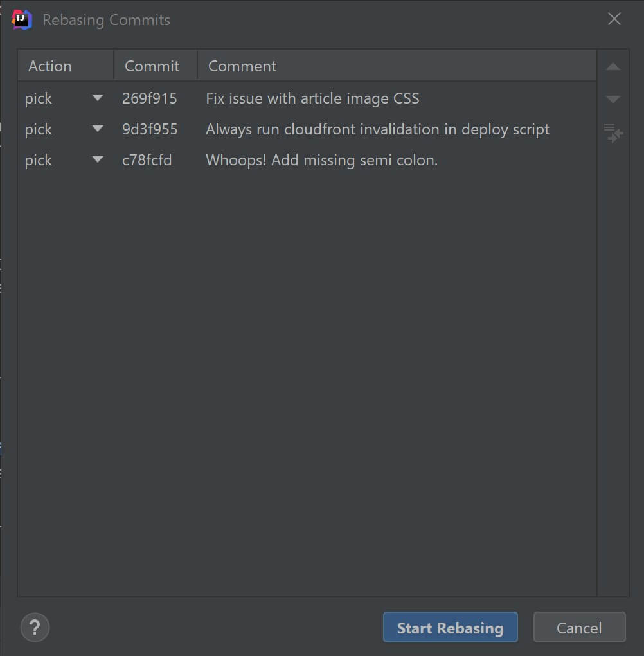644x656 pixels.
Task: Close the Rebasing Commits dialog
Action: coord(614,19)
